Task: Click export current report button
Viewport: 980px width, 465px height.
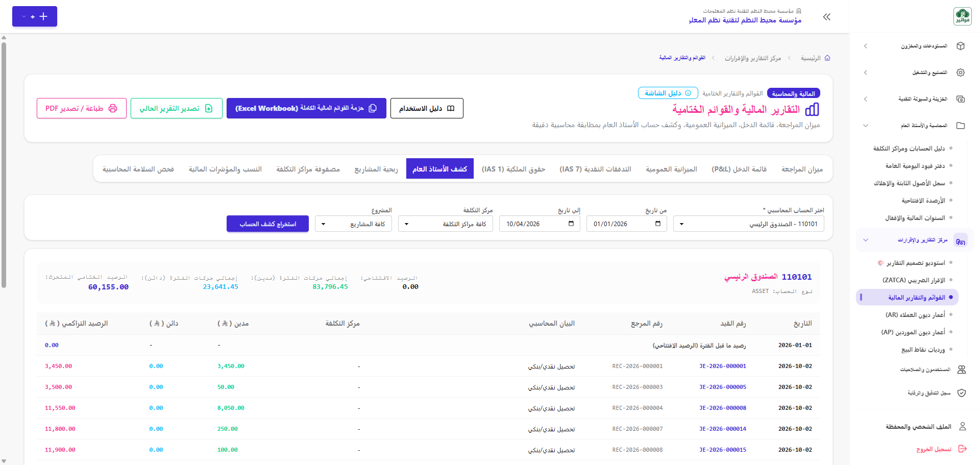Action: [x=176, y=108]
